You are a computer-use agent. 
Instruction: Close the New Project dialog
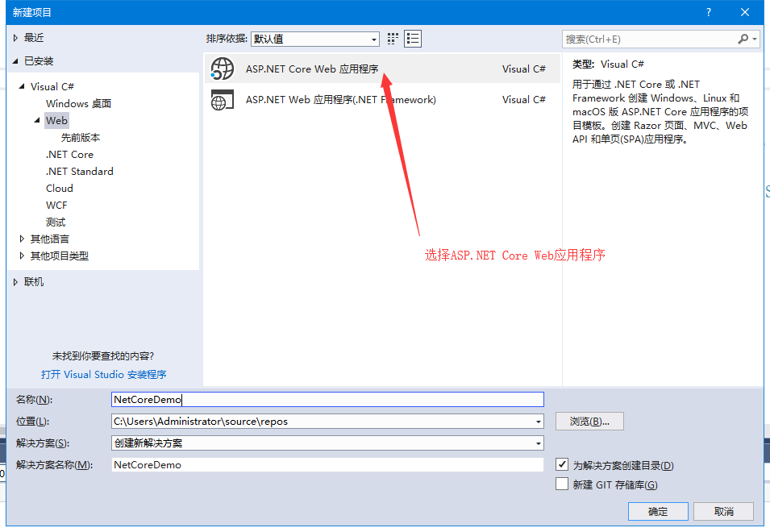745,12
